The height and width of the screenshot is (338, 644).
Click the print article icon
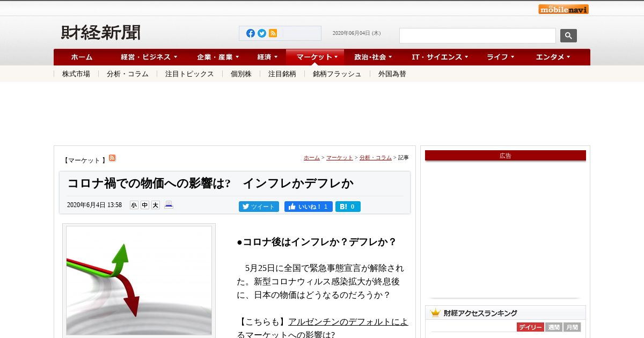pyautogui.click(x=169, y=205)
